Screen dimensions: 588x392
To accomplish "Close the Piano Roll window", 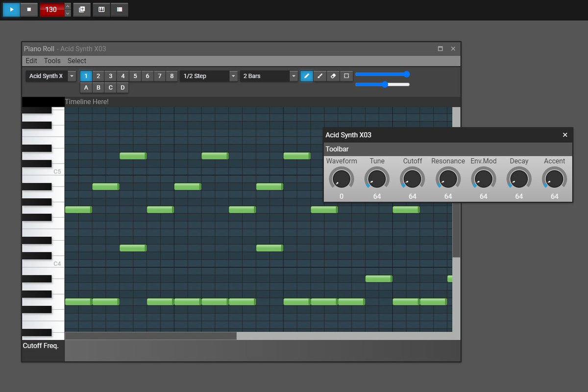I will (453, 49).
